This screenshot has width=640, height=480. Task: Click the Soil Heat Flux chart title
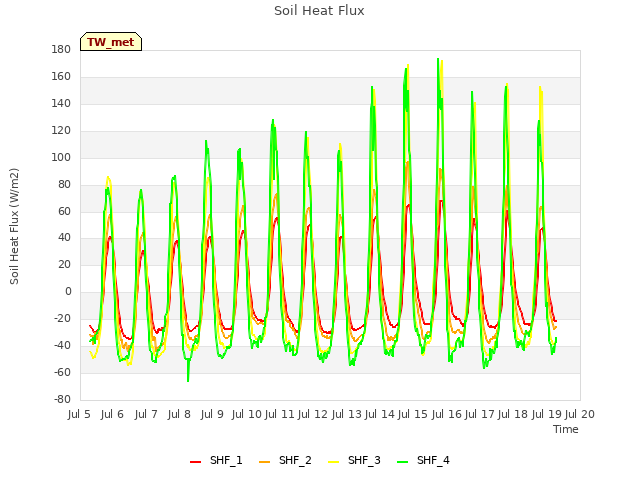pyautogui.click(x=319, y=11)
